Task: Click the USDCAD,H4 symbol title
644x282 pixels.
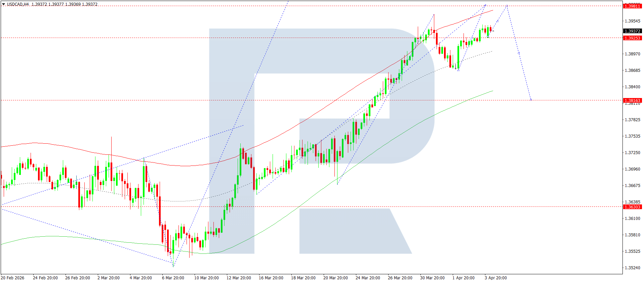Action: (18, 4)
